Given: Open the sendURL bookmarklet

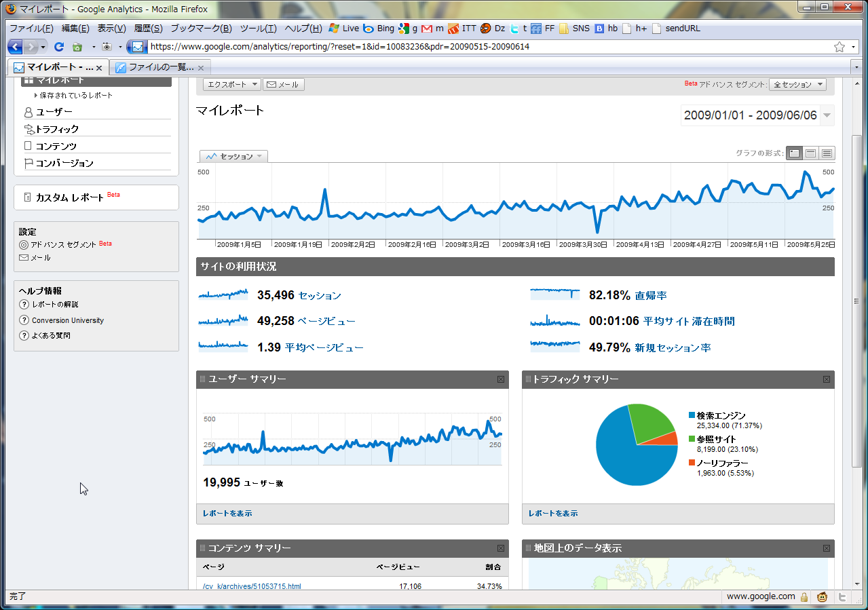Looking at the screenshot, I should pyautogui.click(x=676, y=28).
